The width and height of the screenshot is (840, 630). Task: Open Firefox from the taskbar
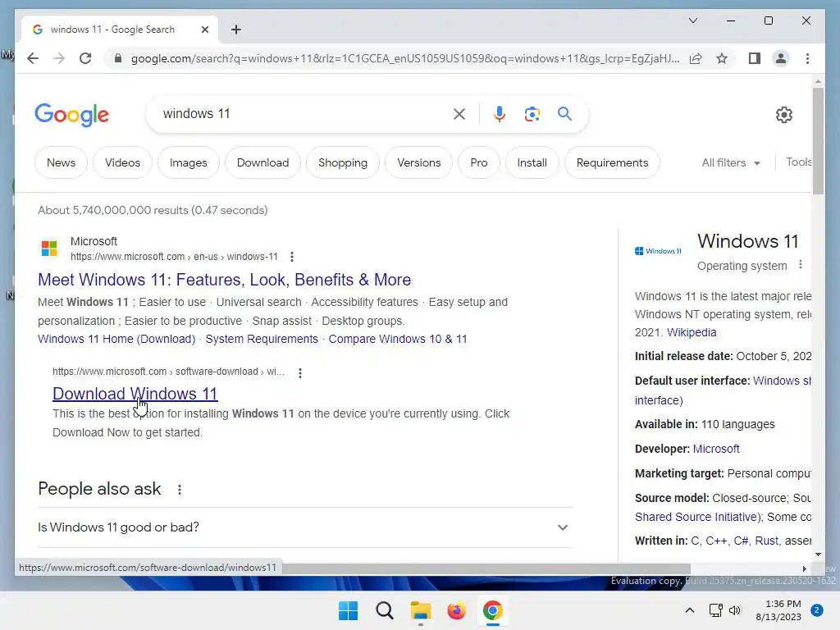456,610
